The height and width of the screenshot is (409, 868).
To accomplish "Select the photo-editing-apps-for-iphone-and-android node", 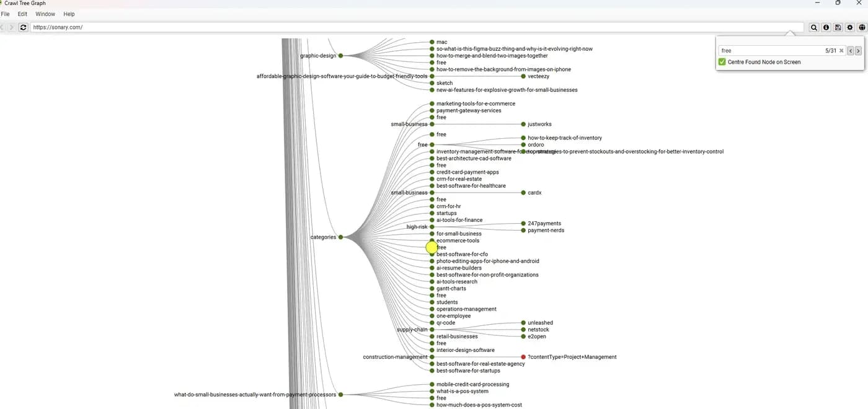I will click(x=488, y=261).
